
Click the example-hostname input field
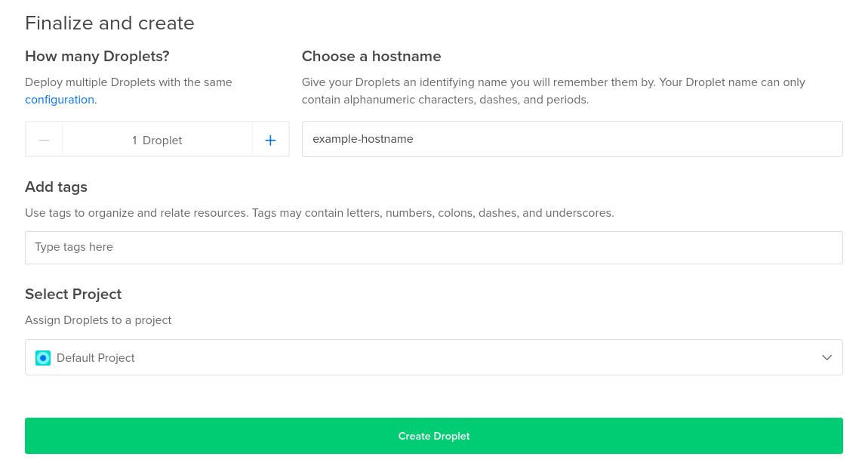pyautogui.click(x=571, y=139)
